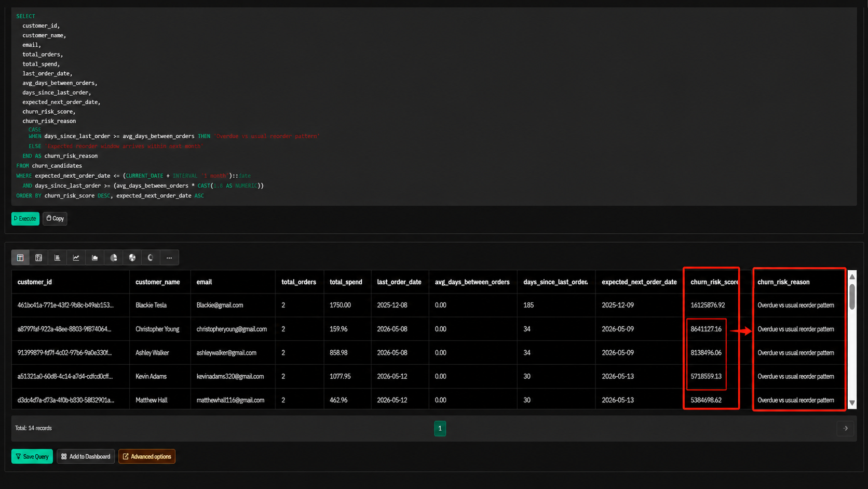The height and width of the screenshot is (489, 868).
Task: Sort by total_orders column header
Action: tap(299, 282)
